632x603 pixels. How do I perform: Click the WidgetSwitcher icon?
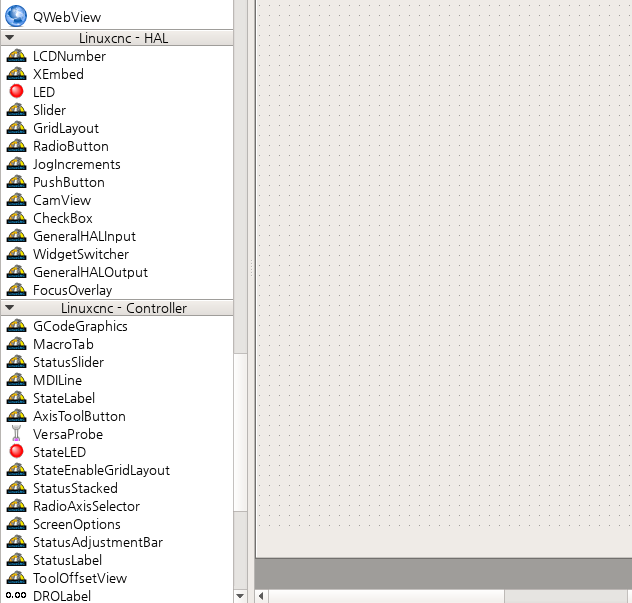[17, 254]
